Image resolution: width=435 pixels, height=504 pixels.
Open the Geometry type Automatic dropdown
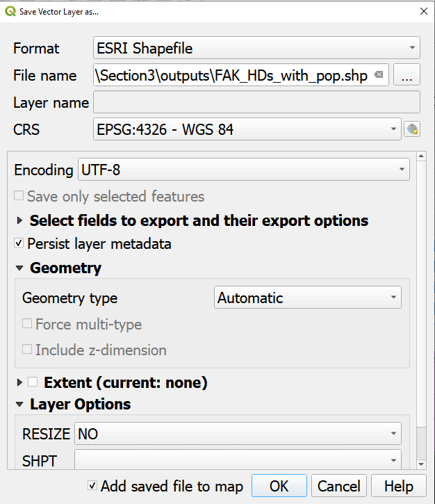tap(307, 298)
